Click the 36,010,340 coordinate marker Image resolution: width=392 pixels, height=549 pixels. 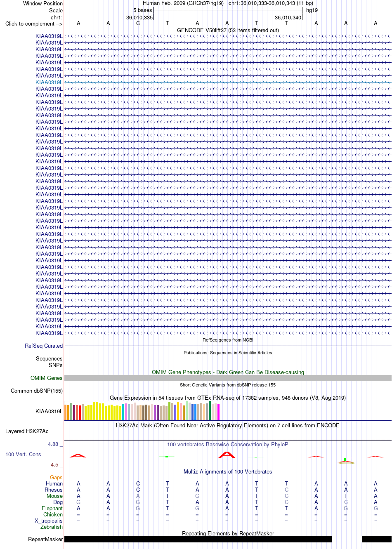(x=288, y=18)
